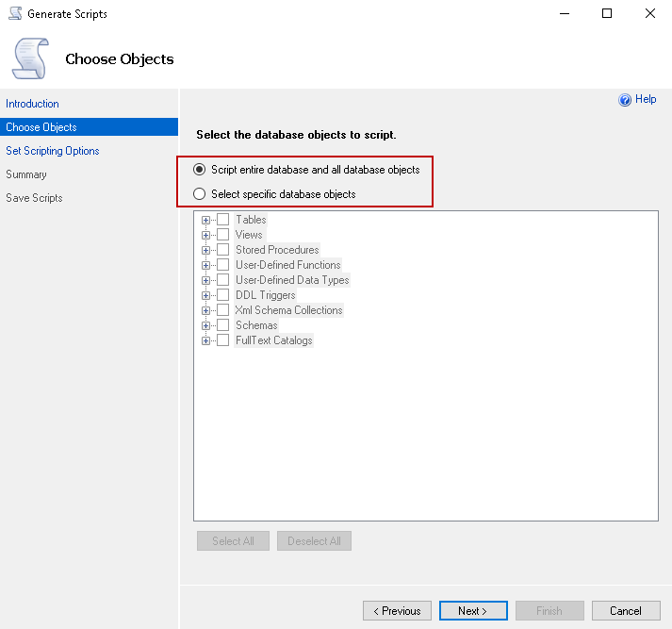Check the Tables checkbox
This screenshot has height=629, width=672.
click(x=222, y=220)
